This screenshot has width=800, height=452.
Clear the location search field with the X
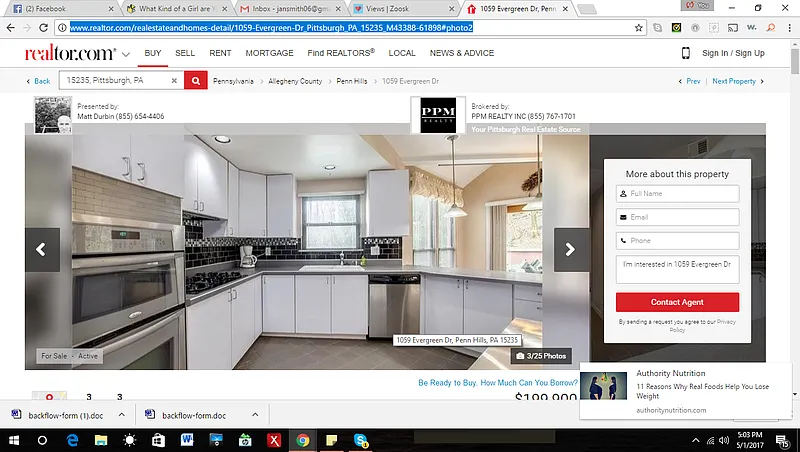pos(174,81)
